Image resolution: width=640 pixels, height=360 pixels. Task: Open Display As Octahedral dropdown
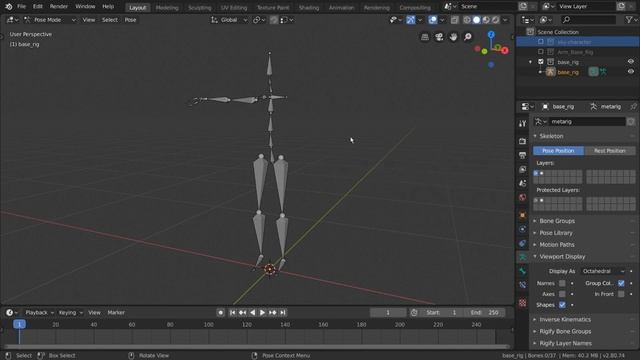pos(603,271)
